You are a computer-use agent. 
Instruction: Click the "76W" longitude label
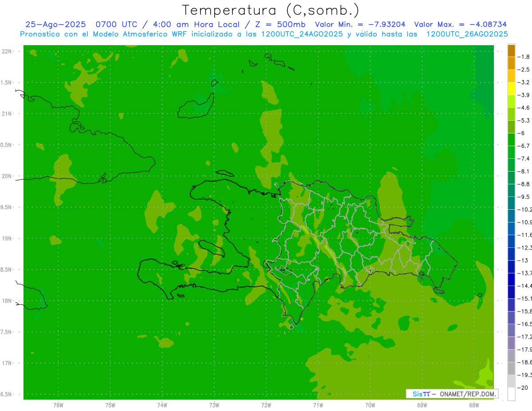coord(58,405)
